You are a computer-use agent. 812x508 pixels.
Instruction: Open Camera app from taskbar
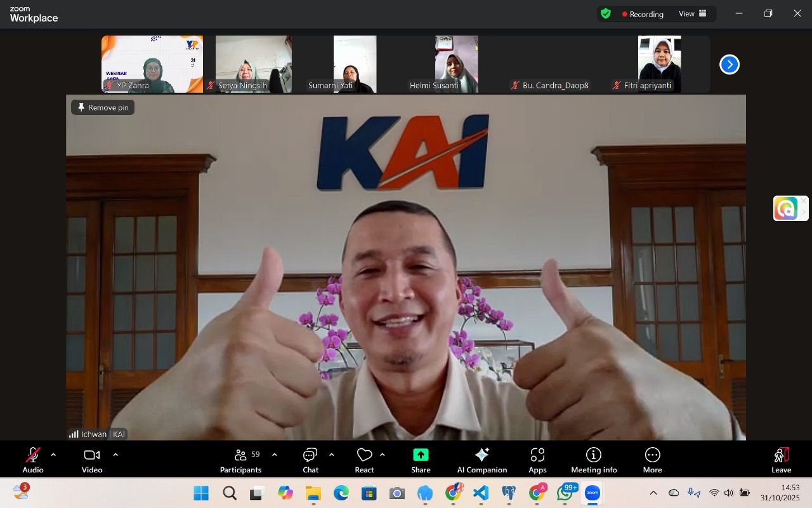pos(397,493)
